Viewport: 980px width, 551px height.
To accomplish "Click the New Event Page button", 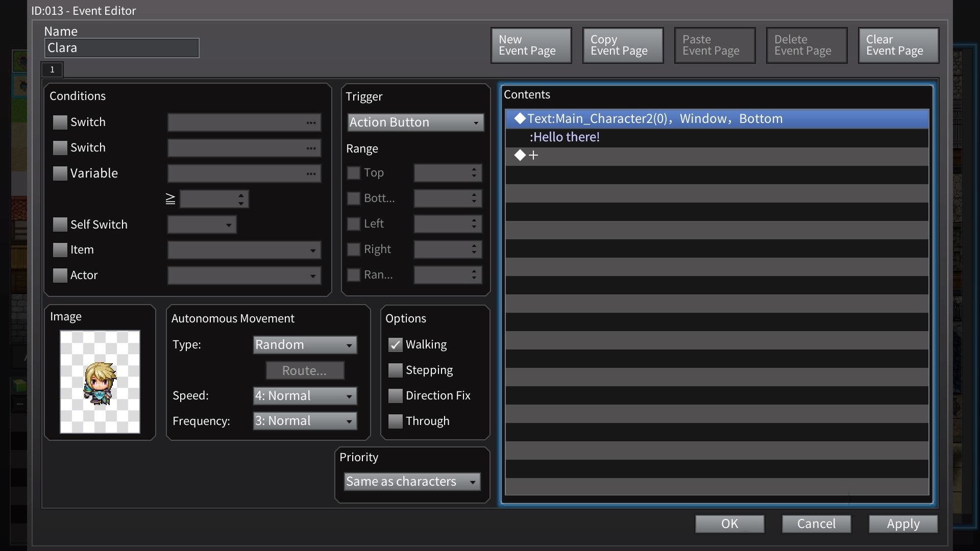I will [x=531, y=45].
